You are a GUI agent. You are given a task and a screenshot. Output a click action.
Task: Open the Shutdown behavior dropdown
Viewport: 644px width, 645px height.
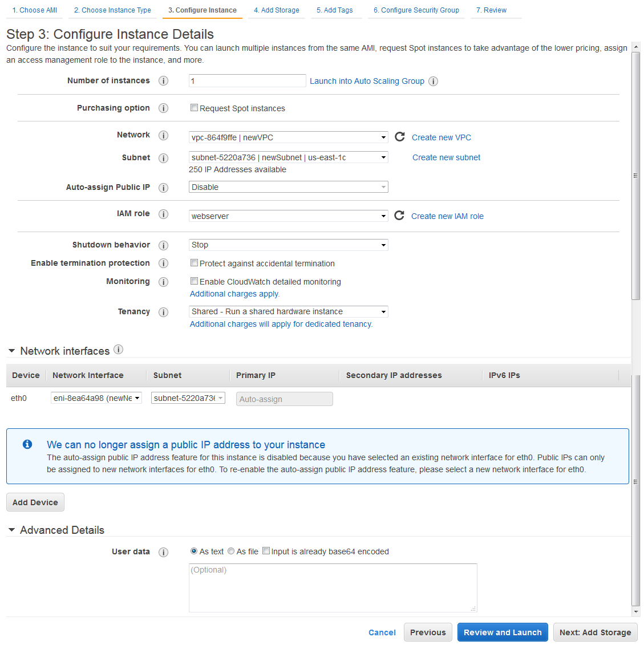point(288,245)
